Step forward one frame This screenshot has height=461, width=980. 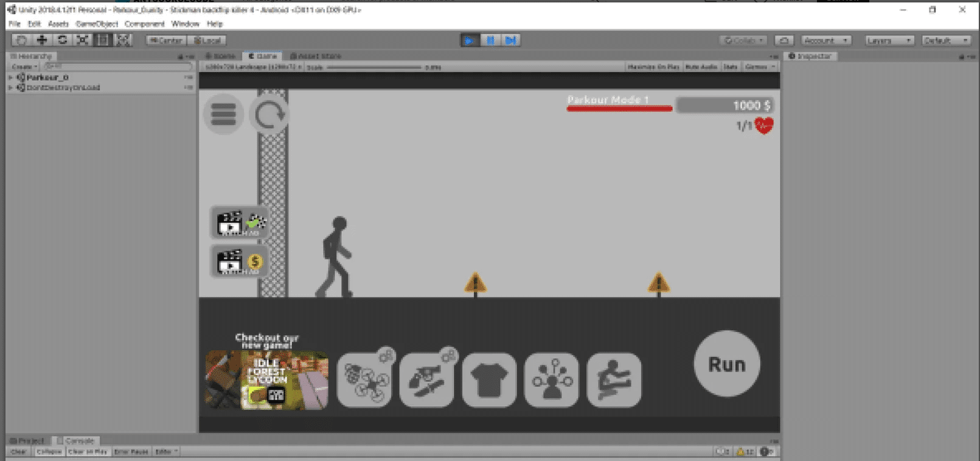[511, 40]
